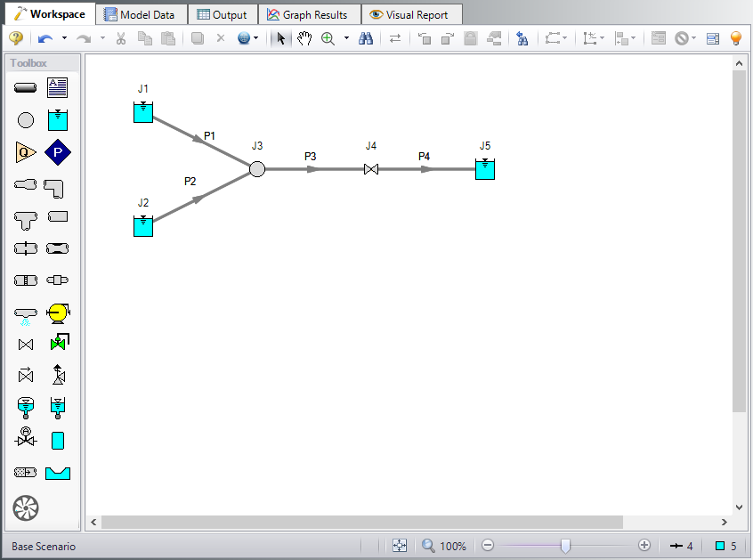Click valve junction J4 on the workspace
753x560 pixels.
pos(371,169)
